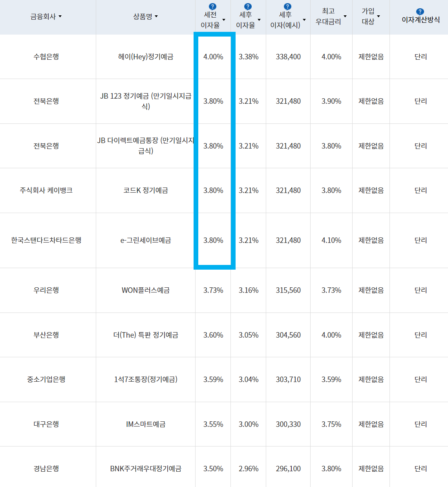Select 더(The) 특판 정기예금 product name
The width and height of the screenshot is (448, 487).
point(146,335)
